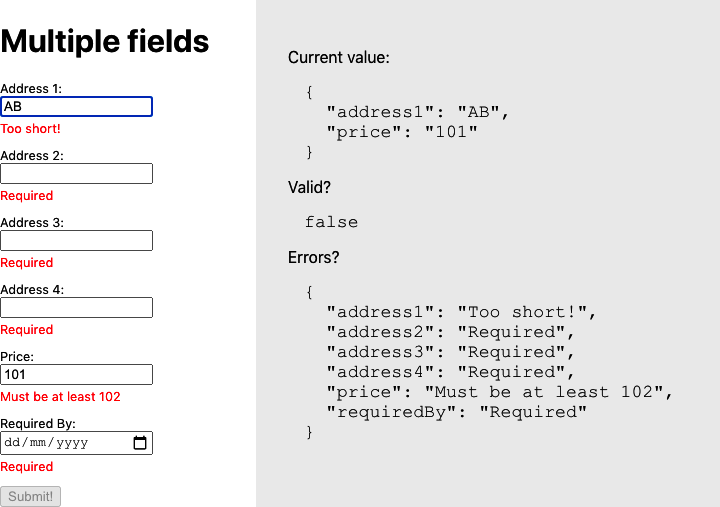Click the Valid? heading
720x507 pixels.
(309, 187)
